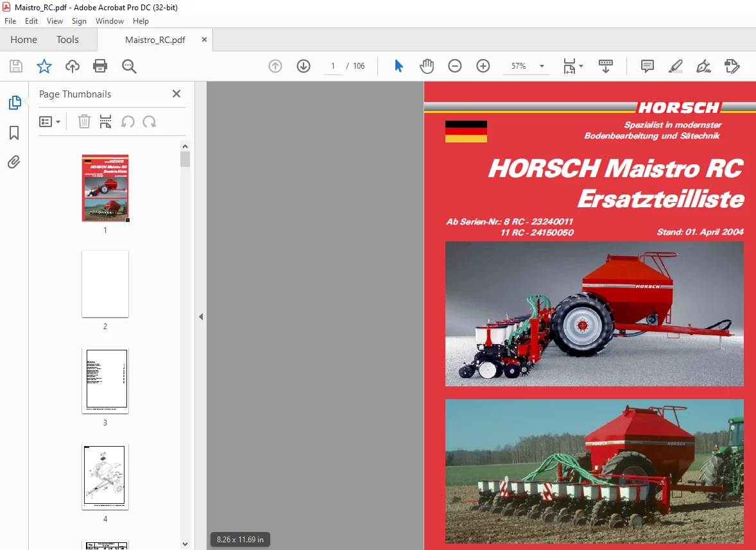Viewport: 756px width, 550px height.
Task: Select page 3 contents thumbnail
Action: point(105,381)
